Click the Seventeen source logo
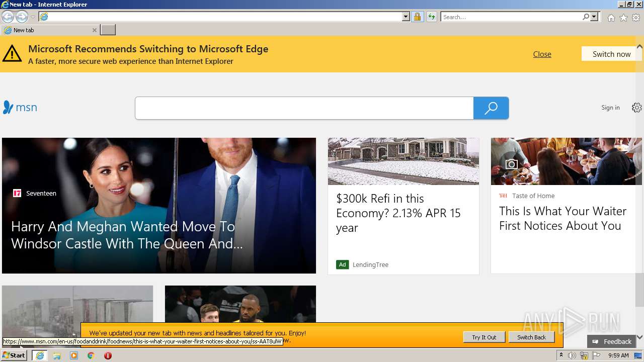This screenshot has height=362, width=644. (x=17, y=193)
